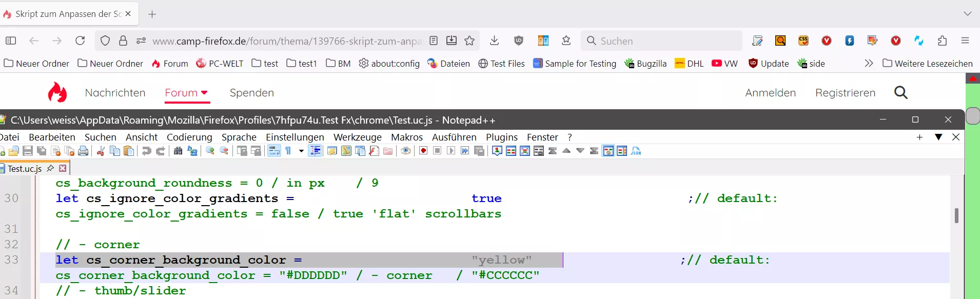Open Find with the binoculars icon

pyautogui.click(x=178, y=151)
